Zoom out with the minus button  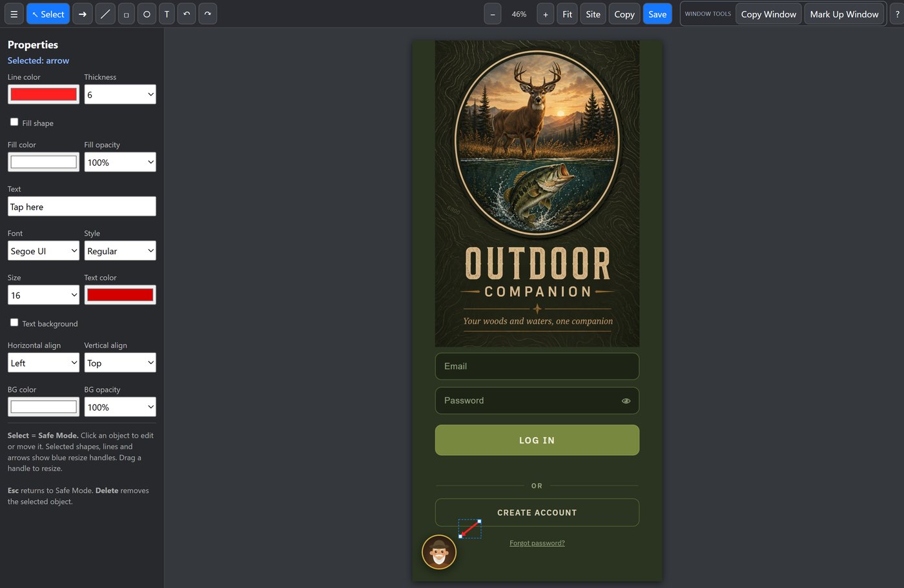(x=493, y=14)
